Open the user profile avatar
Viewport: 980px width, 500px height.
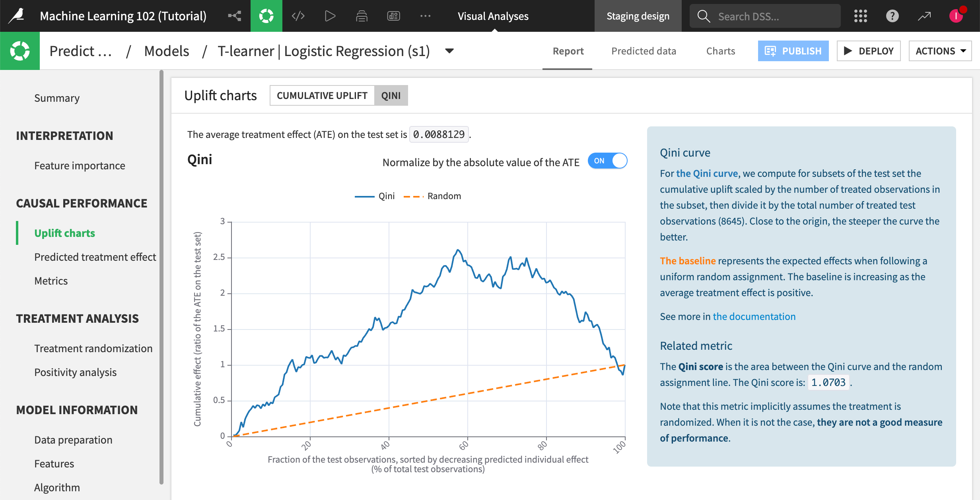[956, 16]
